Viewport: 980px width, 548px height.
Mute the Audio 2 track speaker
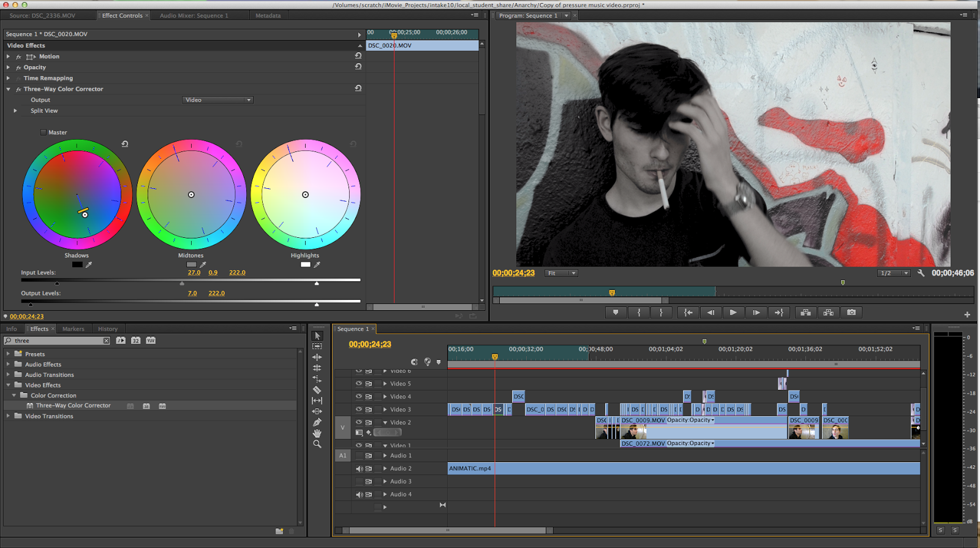coord(359,469)
